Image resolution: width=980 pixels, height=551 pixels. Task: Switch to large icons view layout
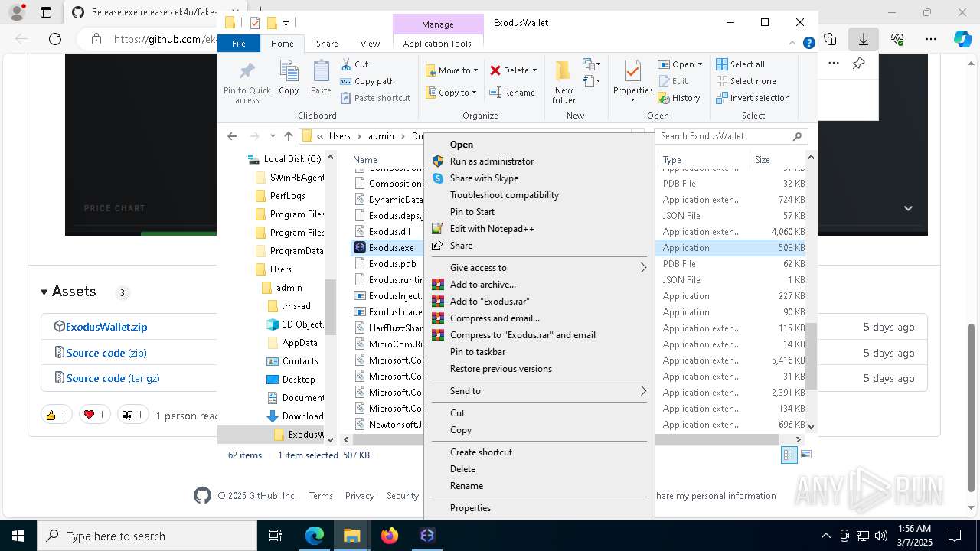(x=805, y=455)
